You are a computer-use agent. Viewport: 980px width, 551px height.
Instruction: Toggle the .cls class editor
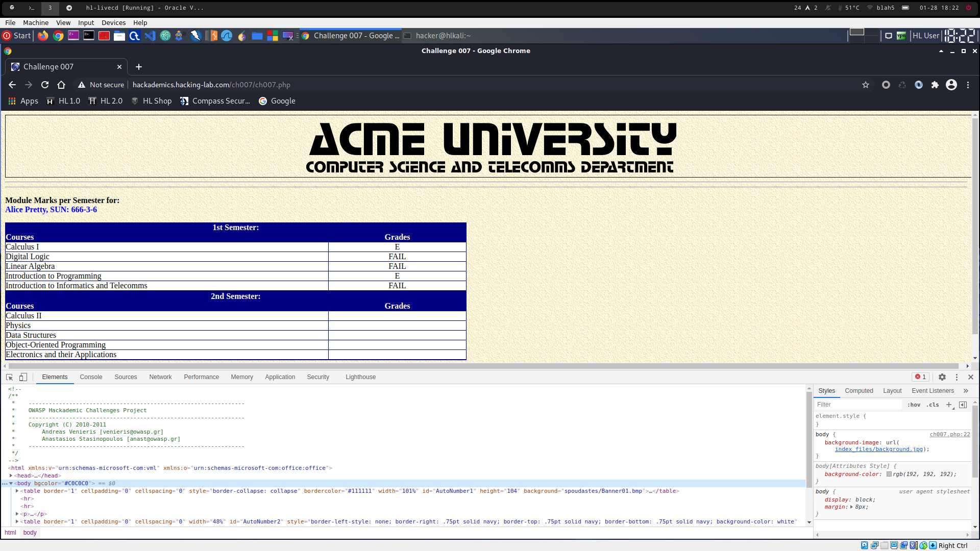[x=933, y=405]
